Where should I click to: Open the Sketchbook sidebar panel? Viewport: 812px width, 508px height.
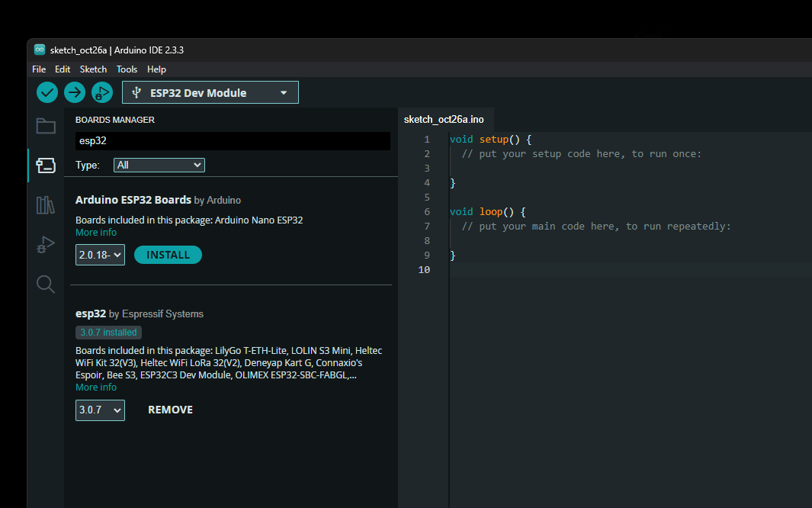point(45,125)
